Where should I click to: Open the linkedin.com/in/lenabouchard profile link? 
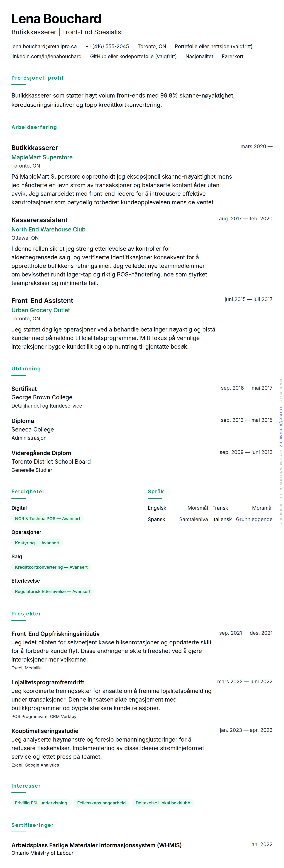tap(46, 57)
